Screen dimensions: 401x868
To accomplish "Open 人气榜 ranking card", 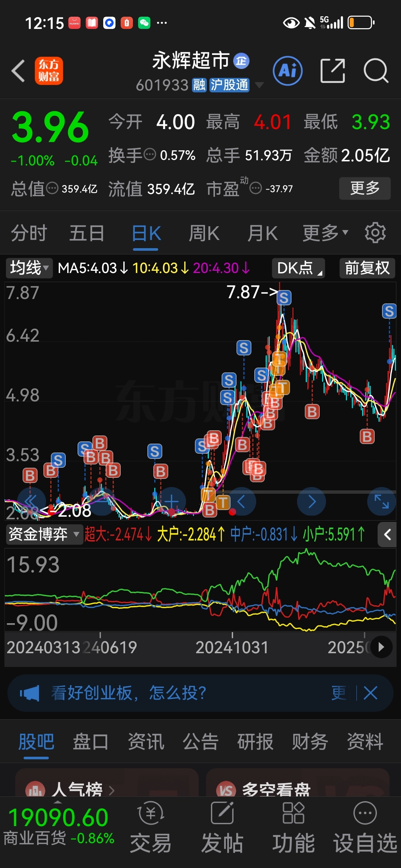I will point(107,783).
